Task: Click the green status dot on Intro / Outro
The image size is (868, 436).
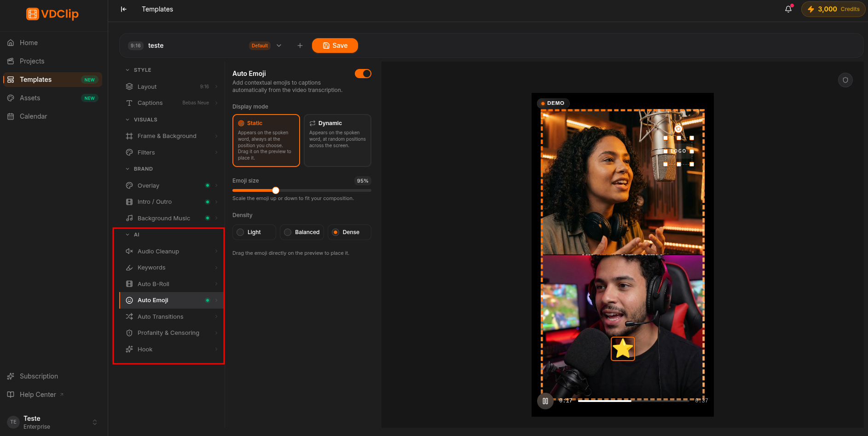Action: click(208, 202)
